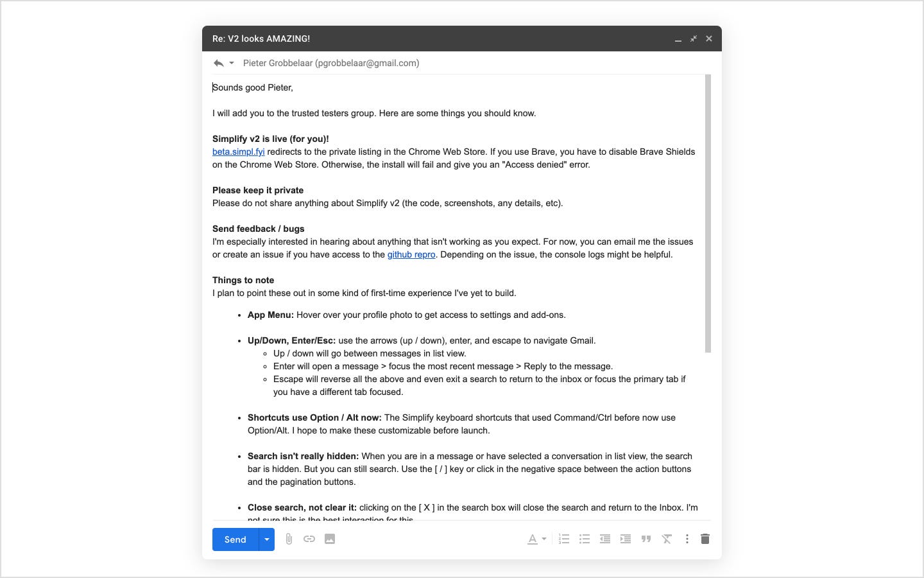Open the Send options dropdown

point(267,539)
